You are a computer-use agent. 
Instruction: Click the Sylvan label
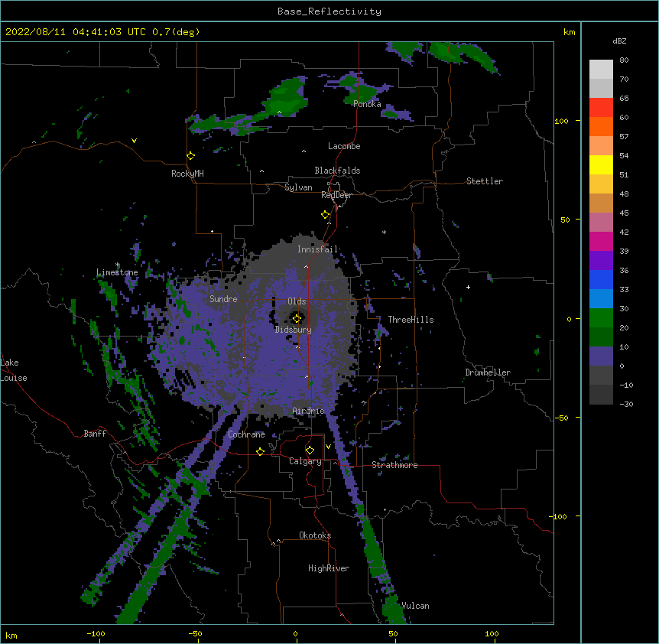coord(298,187)
